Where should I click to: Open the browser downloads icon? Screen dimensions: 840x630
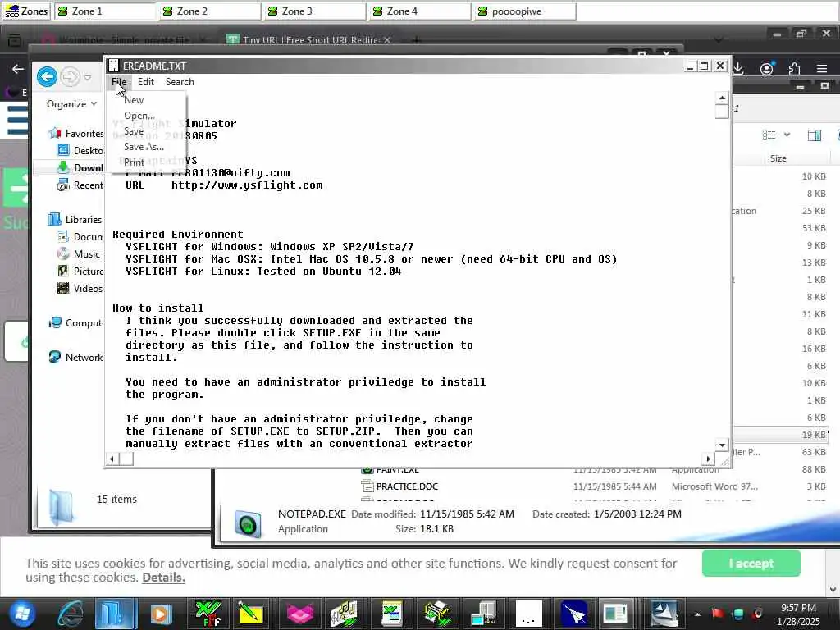(x=738, y=68)
